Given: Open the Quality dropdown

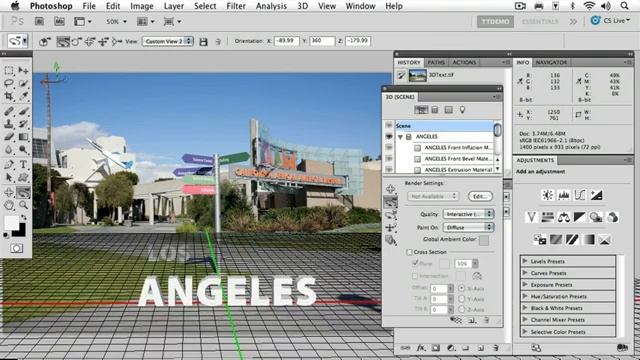Looking at the screenshot, I should (x=468, y=214).
